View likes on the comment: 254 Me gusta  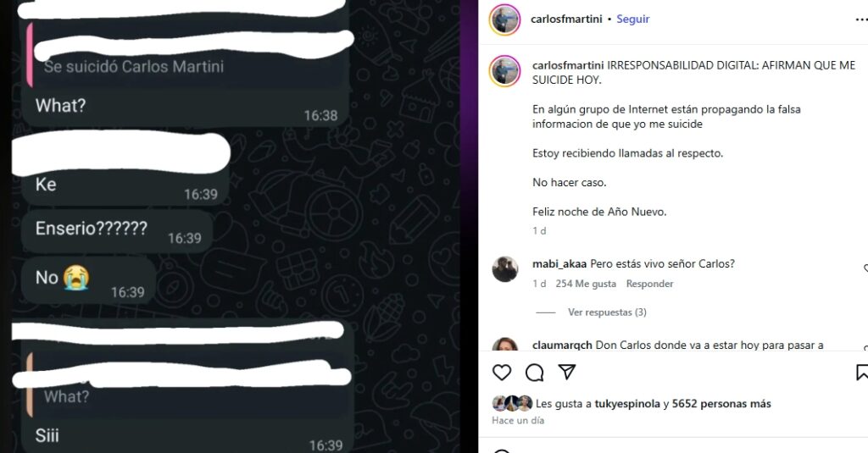[586, 284]
